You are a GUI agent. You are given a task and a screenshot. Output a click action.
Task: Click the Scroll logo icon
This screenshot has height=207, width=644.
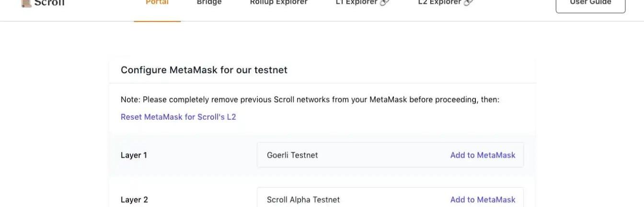click(26, 3)
